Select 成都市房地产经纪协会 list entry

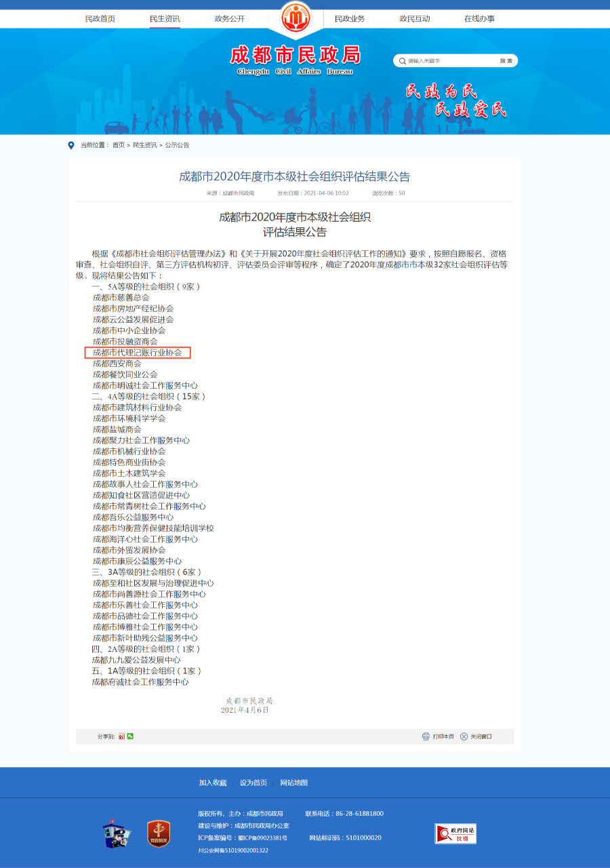pos(134,309)
